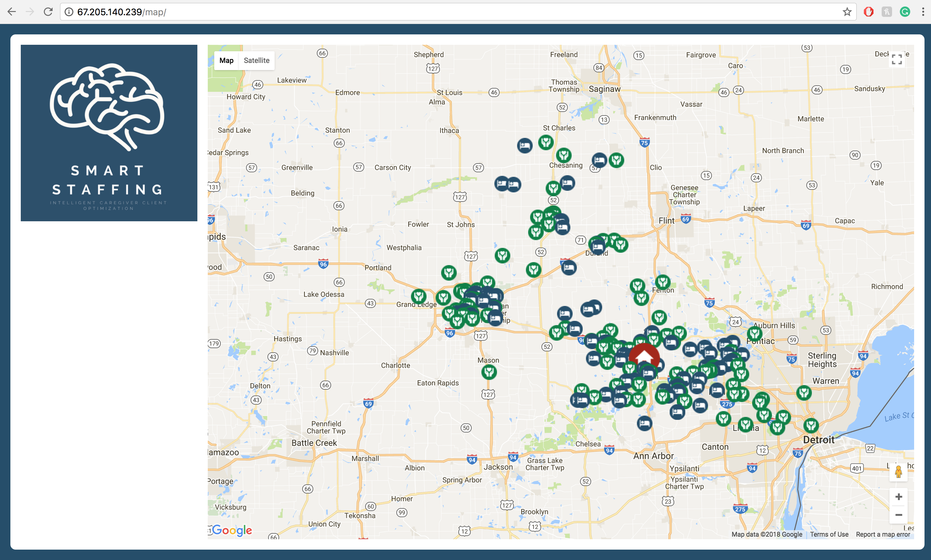The height and width of the screenshot is (560, 931).
Task: Click the green marker near Warren
Action: (804, 393)
